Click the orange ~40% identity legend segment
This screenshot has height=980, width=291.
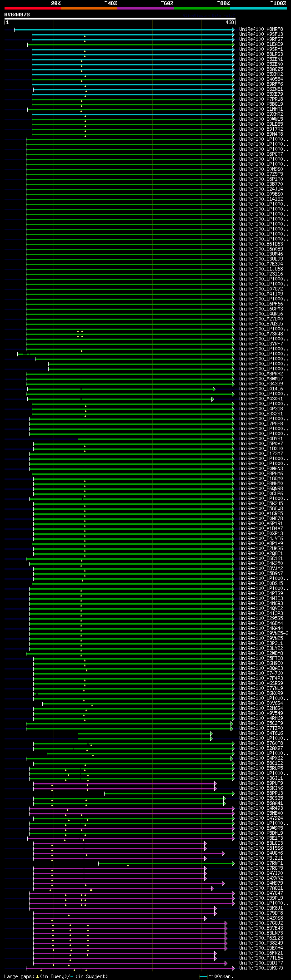coord(89,8)
